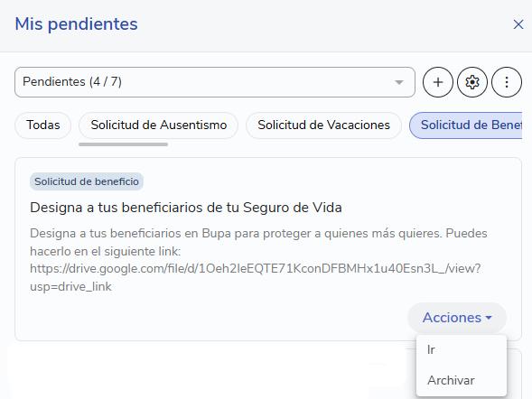Click the horizontal scrollbar under the filter chips

click(x=123, y=144)
